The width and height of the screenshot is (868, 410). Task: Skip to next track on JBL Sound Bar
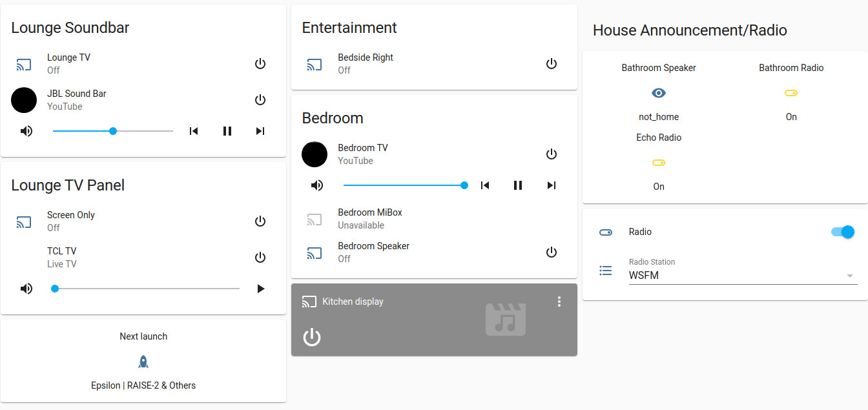[x=260, y=131]
